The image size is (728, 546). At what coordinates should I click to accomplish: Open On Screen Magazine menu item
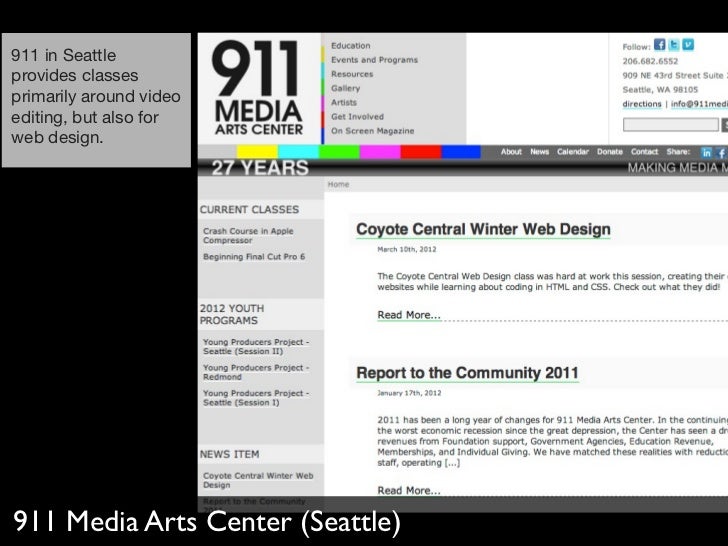click(x=372, y=131)
